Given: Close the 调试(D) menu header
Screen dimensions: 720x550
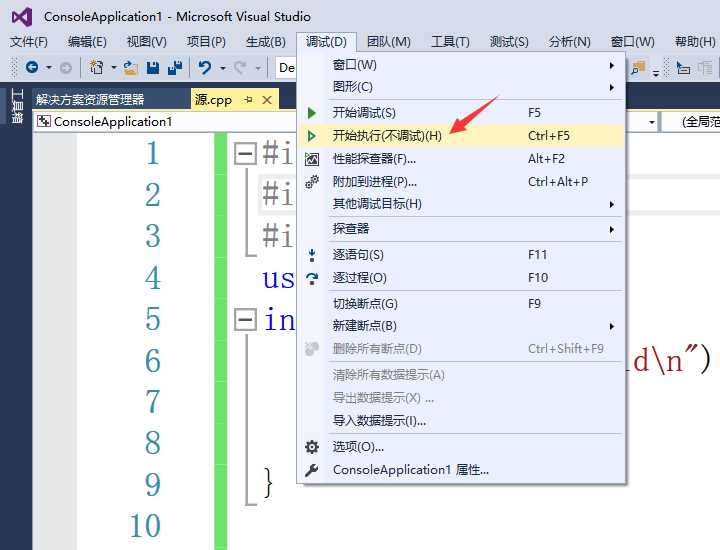Looking at the screenshot, I should click(326, 42).
